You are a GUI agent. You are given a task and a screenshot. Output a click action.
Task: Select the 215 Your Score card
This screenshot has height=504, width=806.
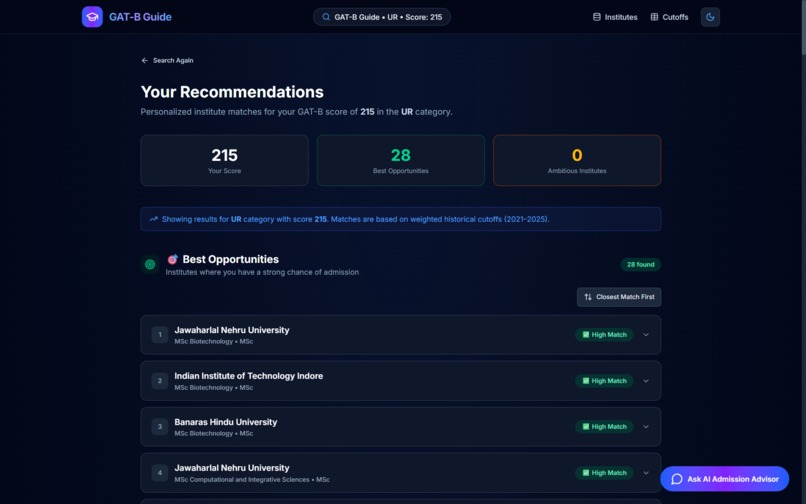pos(225,160)
